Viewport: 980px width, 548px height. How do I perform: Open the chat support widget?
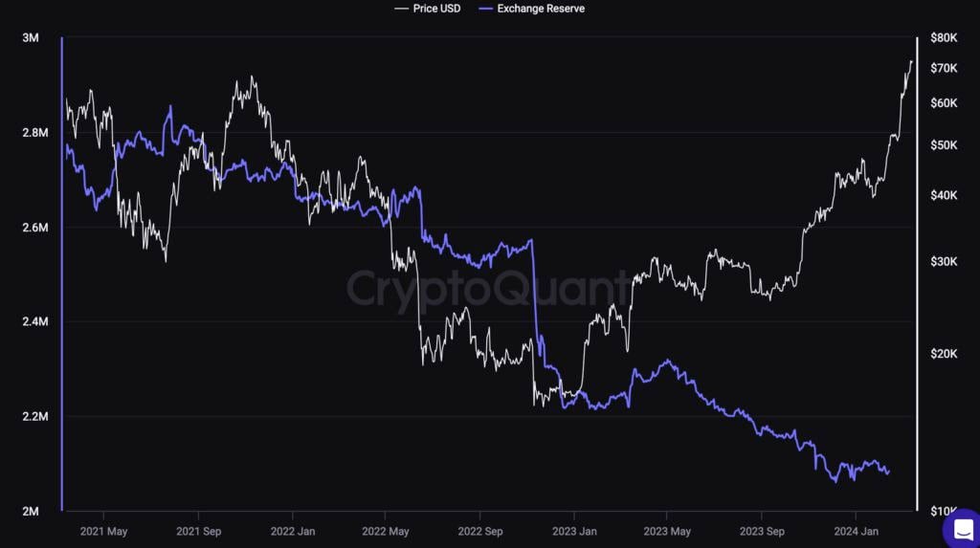coord(960,527)
